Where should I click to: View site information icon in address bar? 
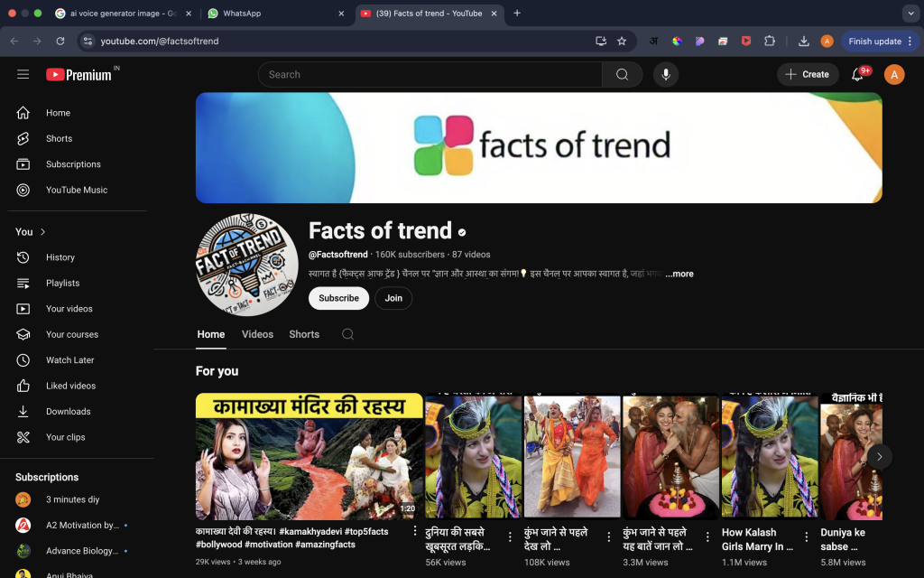(88, 41)
